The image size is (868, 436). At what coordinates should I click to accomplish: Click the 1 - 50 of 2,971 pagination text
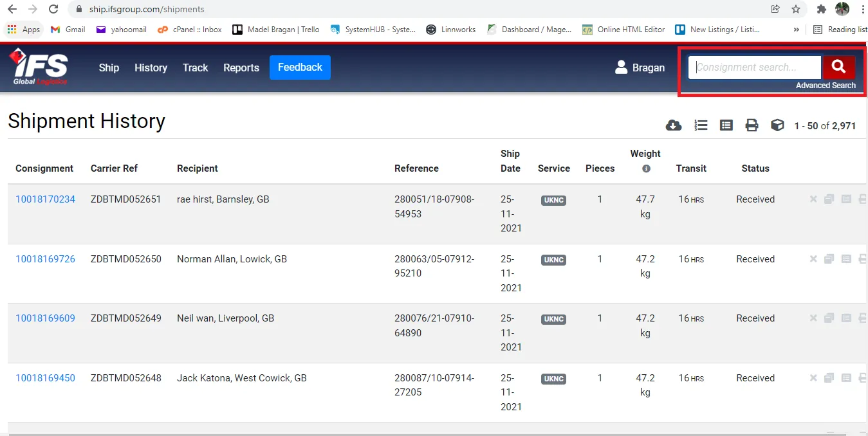(825, 126)
